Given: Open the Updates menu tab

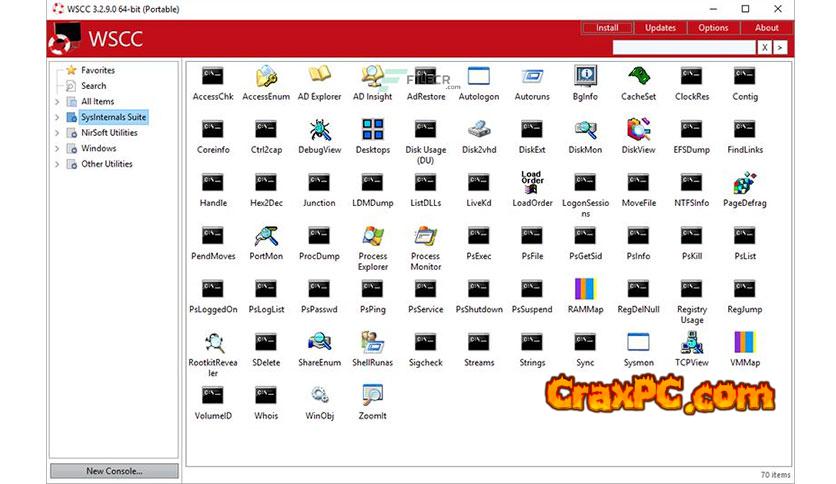Looking at the screenshot, I should 660,28.
